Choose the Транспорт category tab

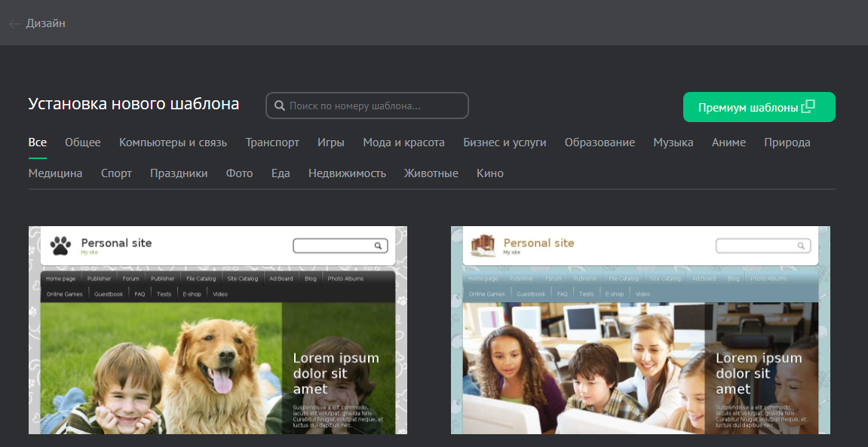(x=272, y=142)
